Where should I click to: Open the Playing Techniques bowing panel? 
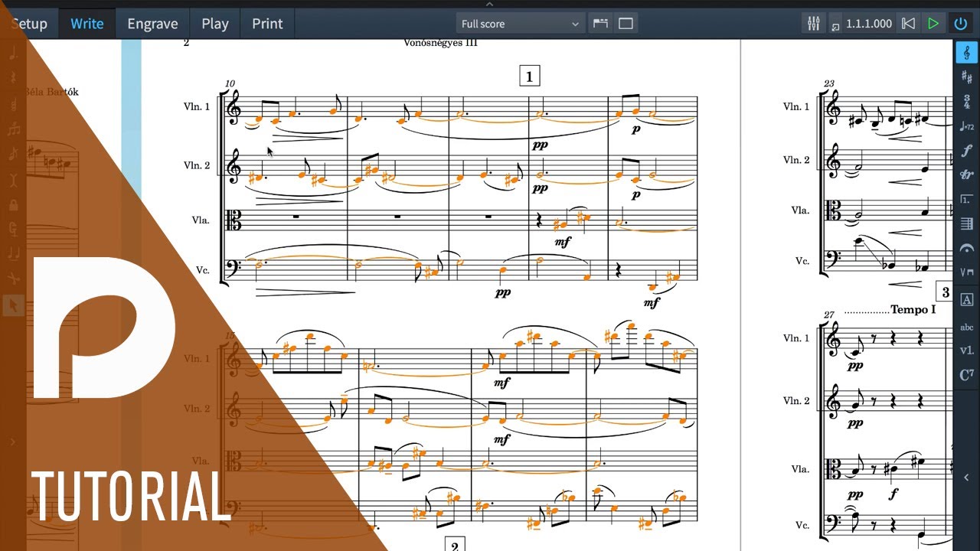pyautogui.click(x=966, y=273)
